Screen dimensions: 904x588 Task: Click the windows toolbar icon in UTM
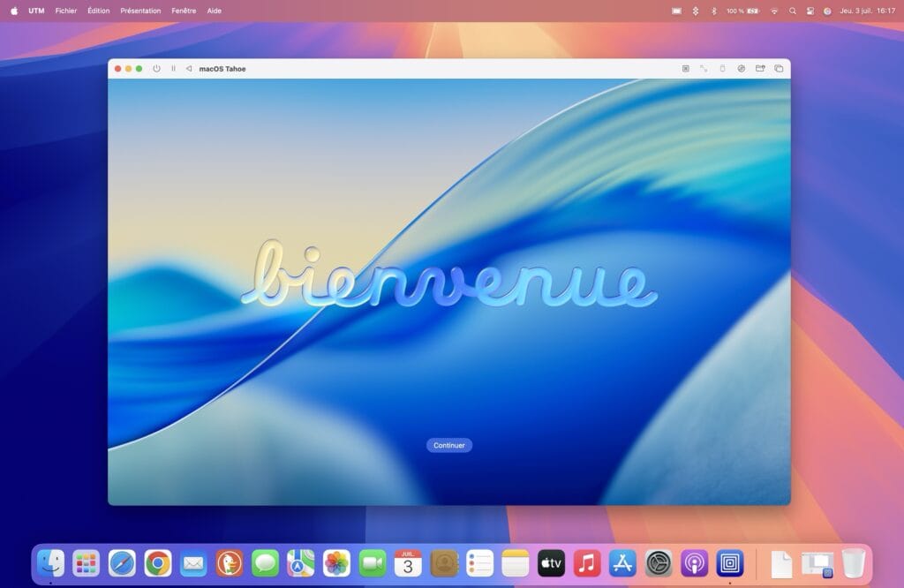[779, 69]
